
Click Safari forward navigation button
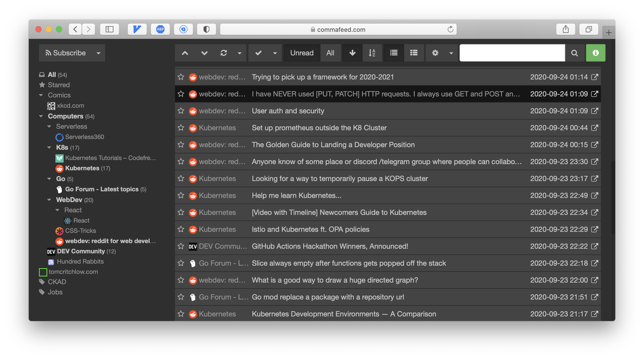[89, 29]
